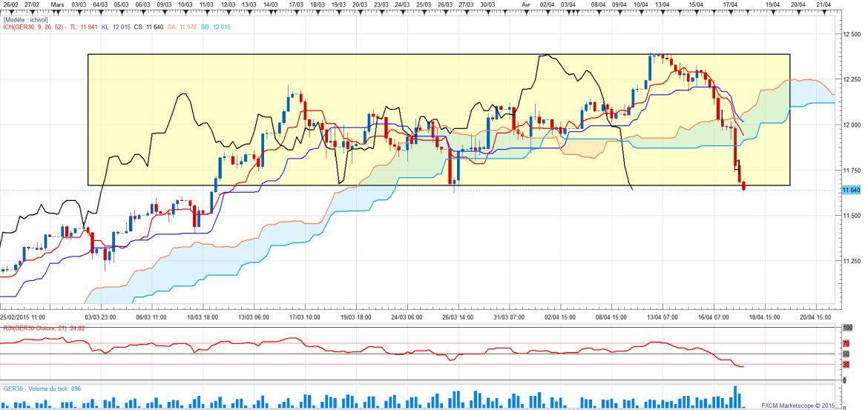Click the 11 500 price scale label
Screen dimensions: 868x410
point(852,215)
